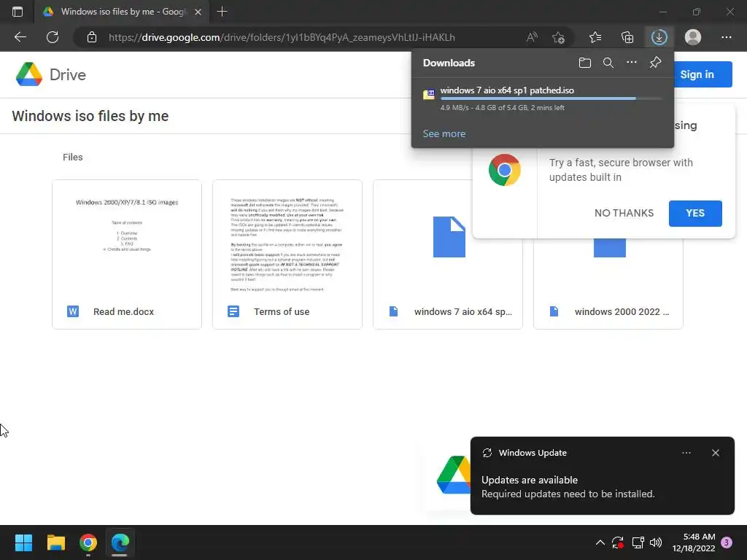Click the Windows Update tray icon
This screenshot has height=560, width=747.
click(x=618, y=542)
